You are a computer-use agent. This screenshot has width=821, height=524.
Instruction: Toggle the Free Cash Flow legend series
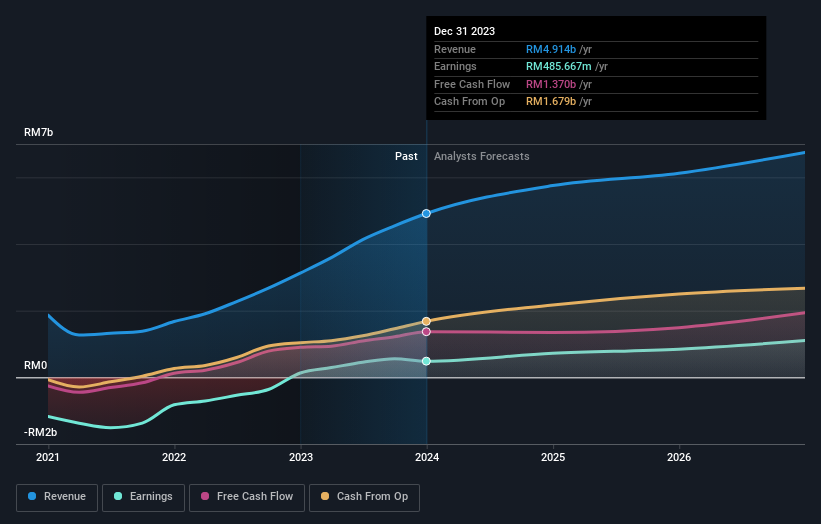(x=247, y=497)
